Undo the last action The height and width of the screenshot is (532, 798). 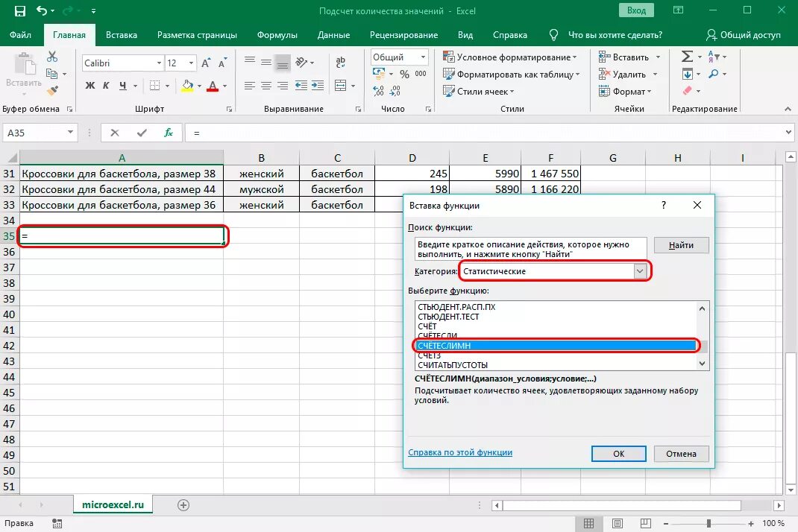click(43, 10)
